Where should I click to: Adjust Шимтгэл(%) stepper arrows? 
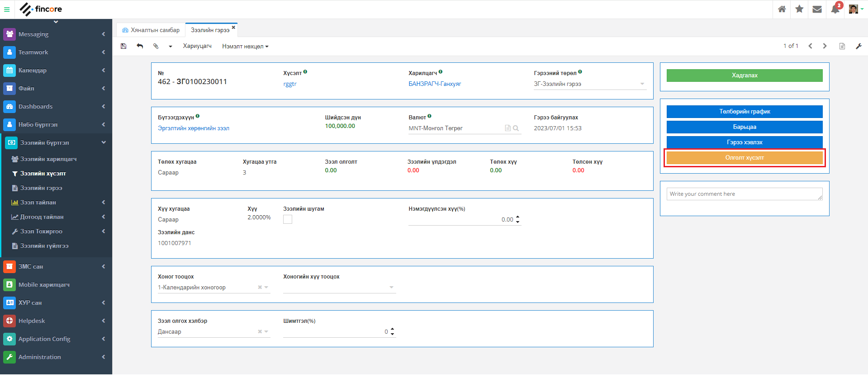(392, 332)
